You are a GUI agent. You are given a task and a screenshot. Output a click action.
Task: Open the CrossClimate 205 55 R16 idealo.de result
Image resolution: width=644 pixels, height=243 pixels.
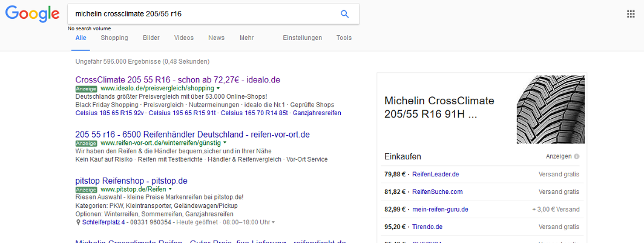click(x=178, y=80)
